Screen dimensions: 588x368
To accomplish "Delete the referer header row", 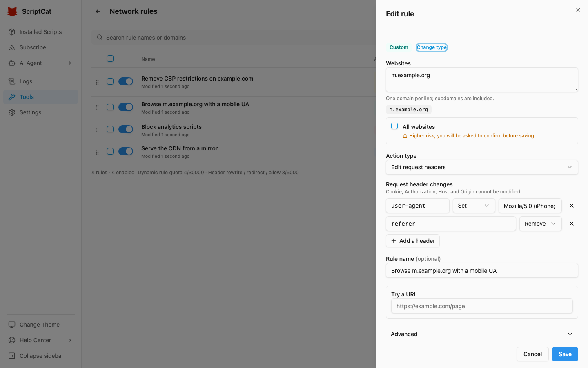I will coord(572,224).
